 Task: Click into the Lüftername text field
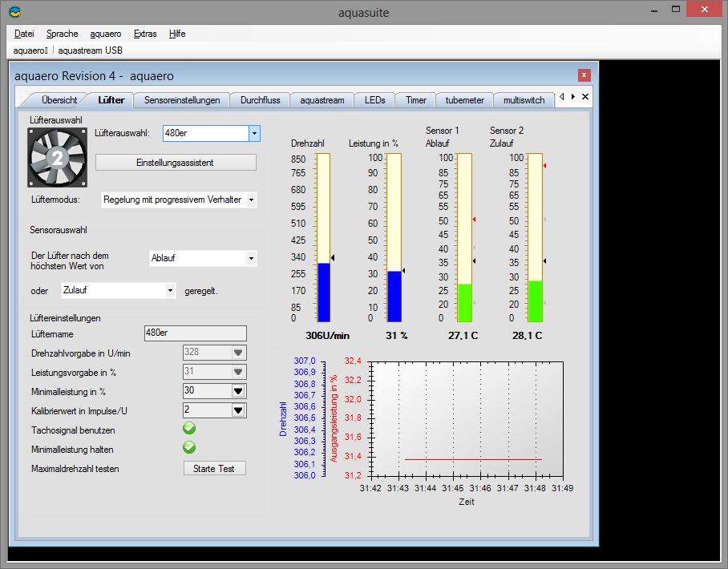point(195,333)
